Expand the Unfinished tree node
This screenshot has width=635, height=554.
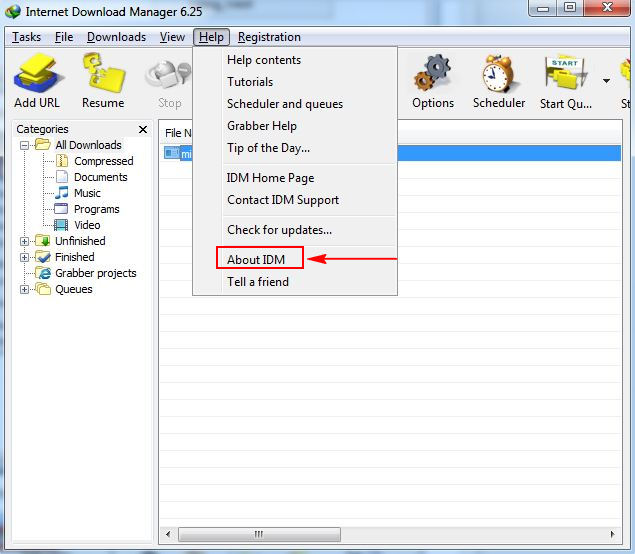[x=24, y=241]
